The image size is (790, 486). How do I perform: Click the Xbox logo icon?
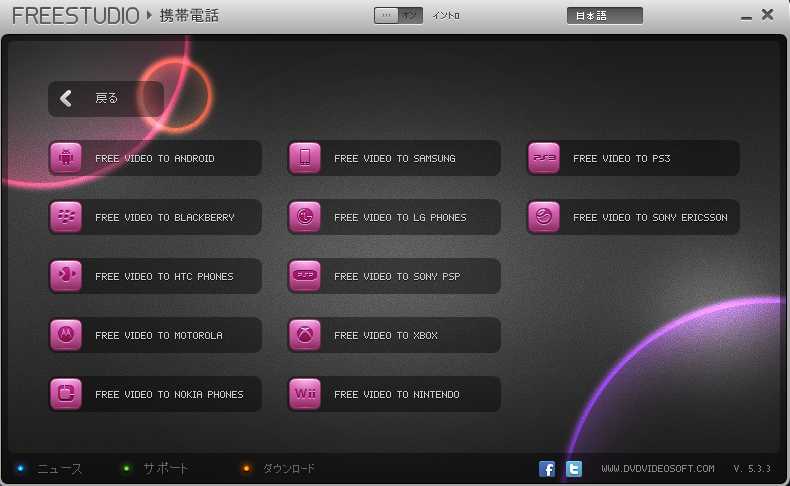click(305, 335)
